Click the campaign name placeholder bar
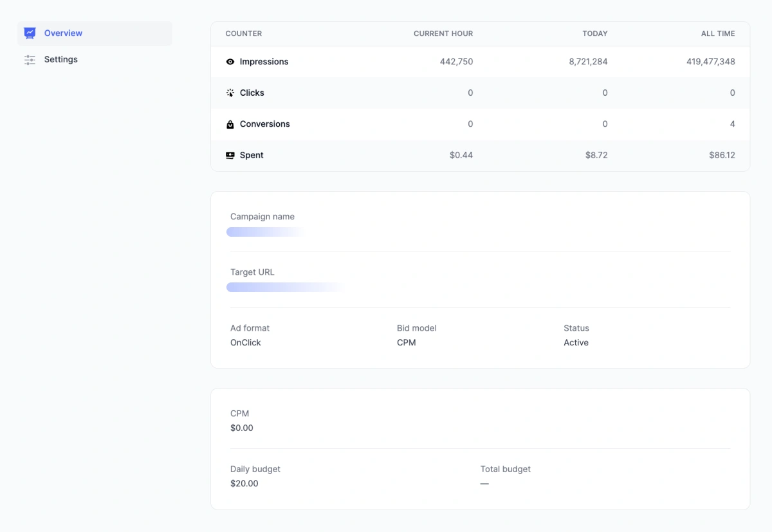Screen dimensions: 772x532 (x=265, y=232)
